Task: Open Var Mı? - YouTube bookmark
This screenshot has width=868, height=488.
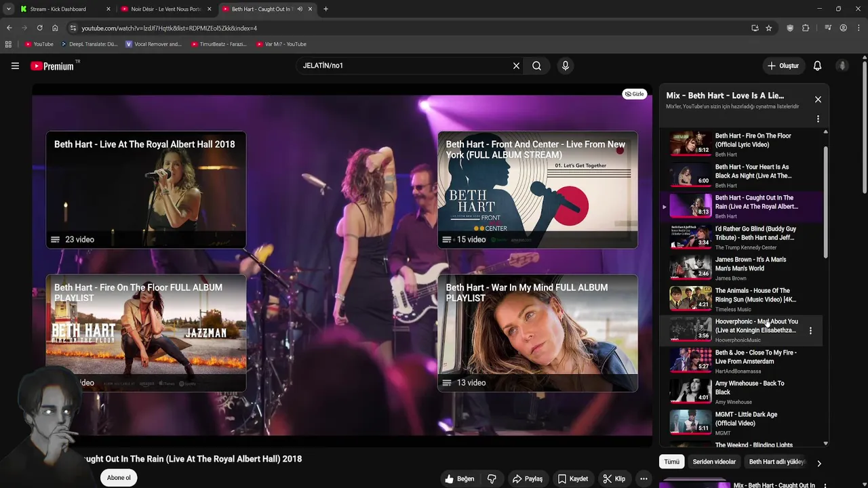Action: 281,44
